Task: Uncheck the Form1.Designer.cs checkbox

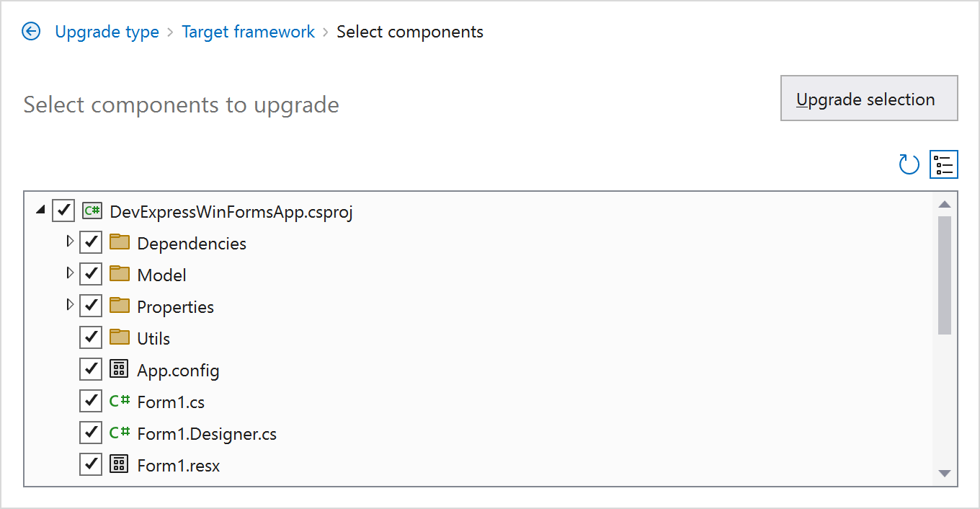Action: (x=91, y=433)
